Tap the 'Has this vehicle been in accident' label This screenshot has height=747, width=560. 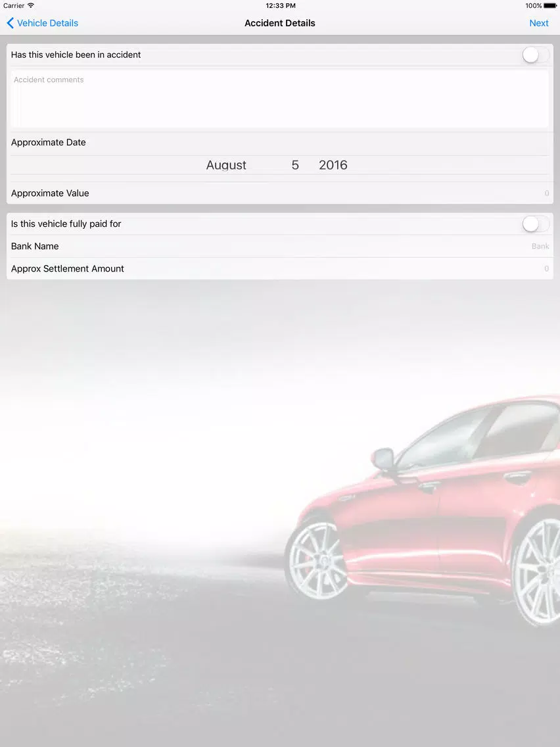click(x=76, y=55)
